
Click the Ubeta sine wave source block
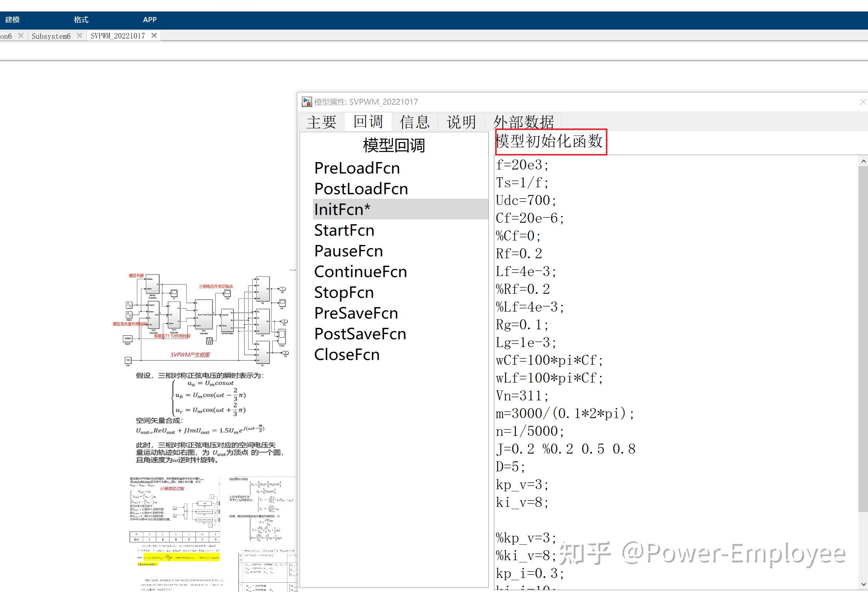click(129, 314)
